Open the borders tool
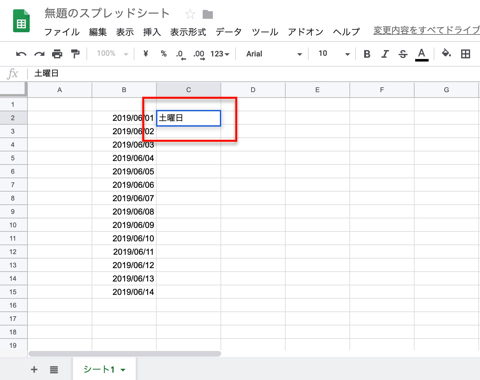The width and height of the screenshot is (480, 380). pos(465,54)
